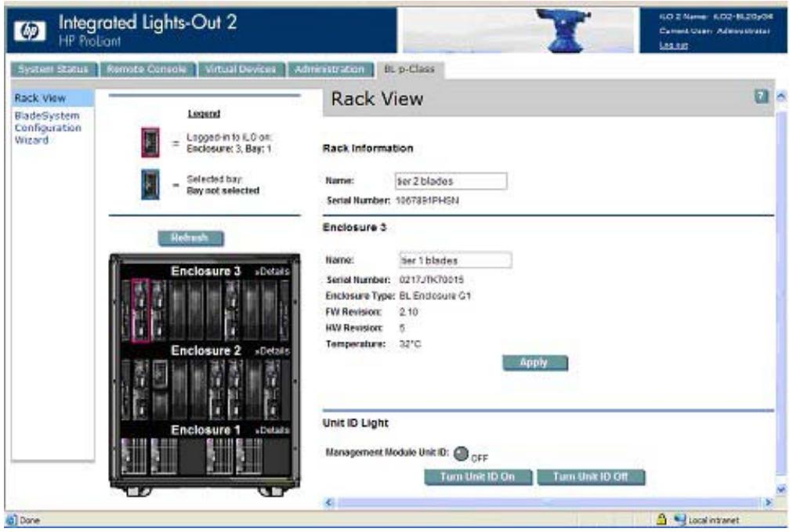Switch to Administration tab

pyautogui.click(x=329, y=69)
